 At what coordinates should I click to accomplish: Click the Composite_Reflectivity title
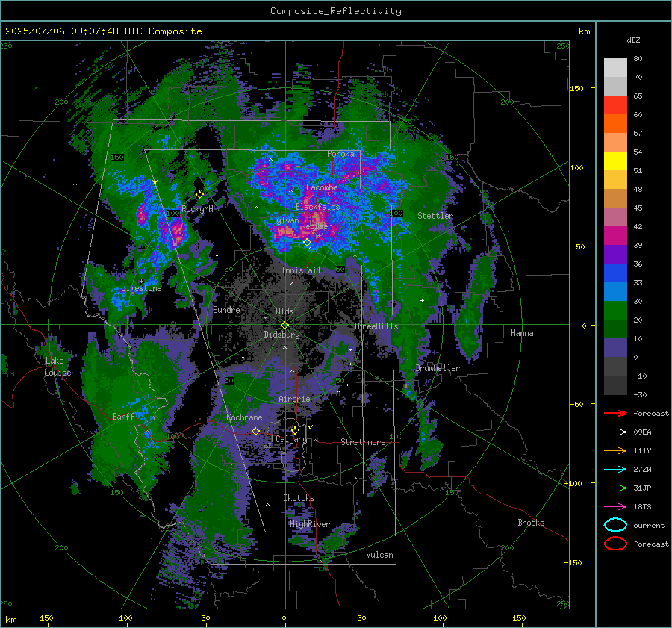pos(336,11)
